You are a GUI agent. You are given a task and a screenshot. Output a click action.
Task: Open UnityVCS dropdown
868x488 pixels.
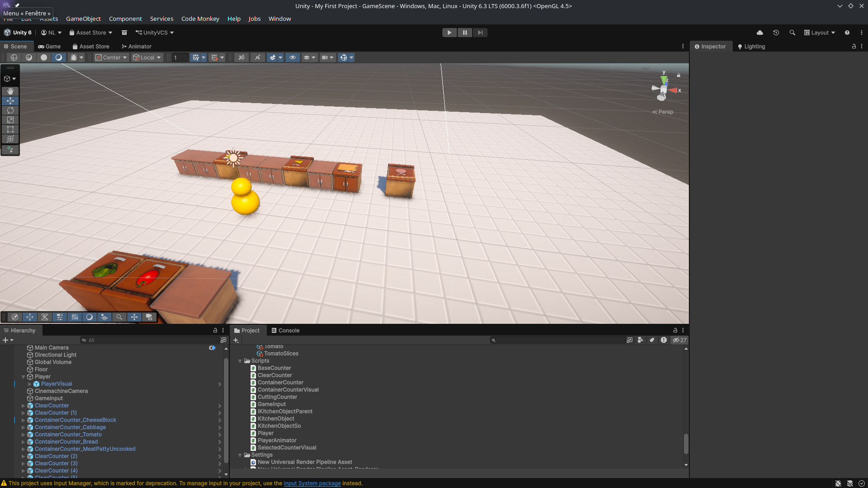point(155,33)
